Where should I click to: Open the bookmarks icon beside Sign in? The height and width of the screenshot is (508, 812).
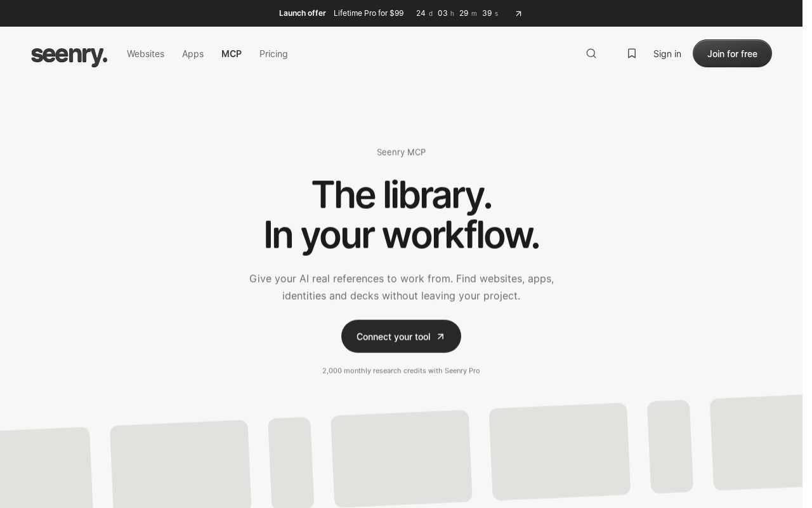pos(632,53)
